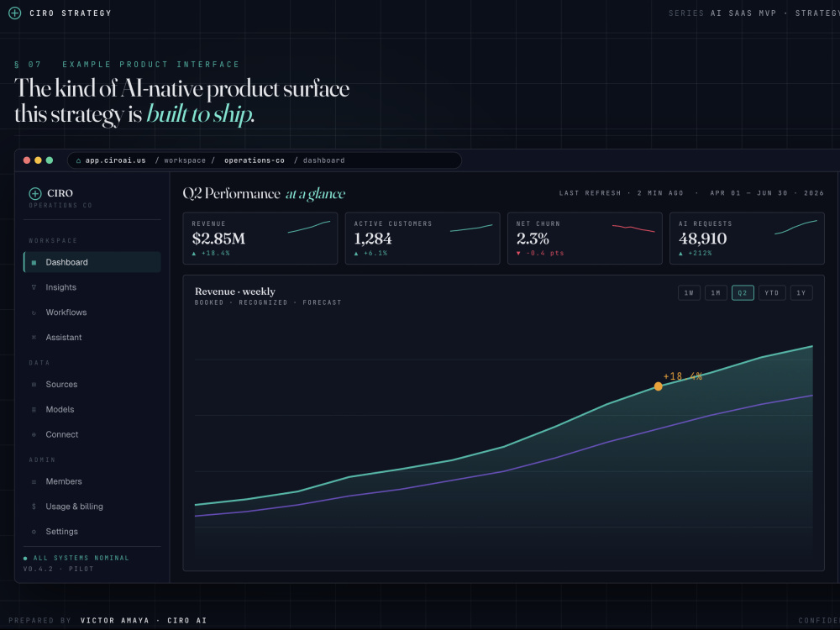840x630 pixels.
Task: Click the Settings gear icon in sidebar
Action: click(34, 532)
